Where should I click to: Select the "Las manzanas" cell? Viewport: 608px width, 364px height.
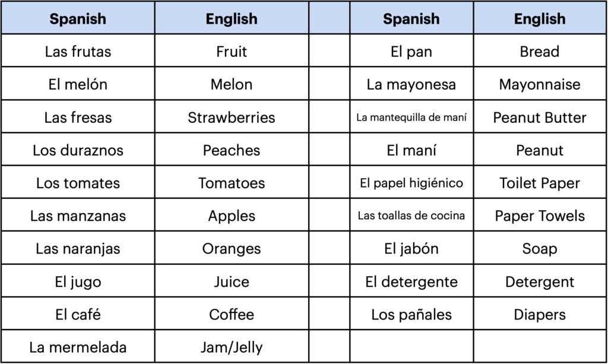point(78,216)
